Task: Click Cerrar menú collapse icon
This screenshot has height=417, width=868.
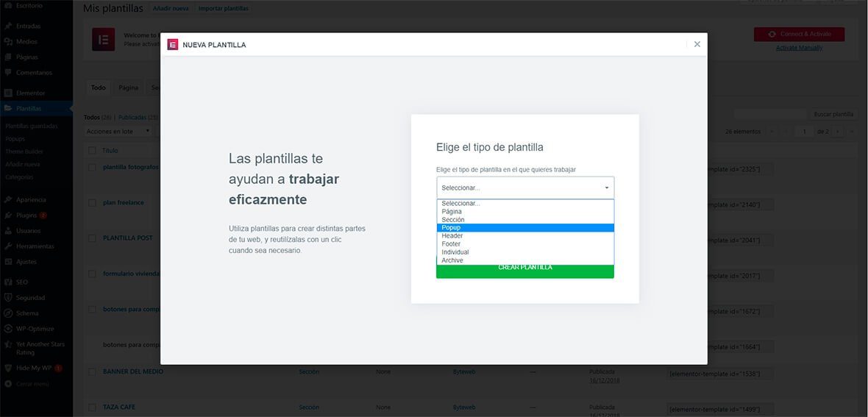Action: tap(8, 384)
